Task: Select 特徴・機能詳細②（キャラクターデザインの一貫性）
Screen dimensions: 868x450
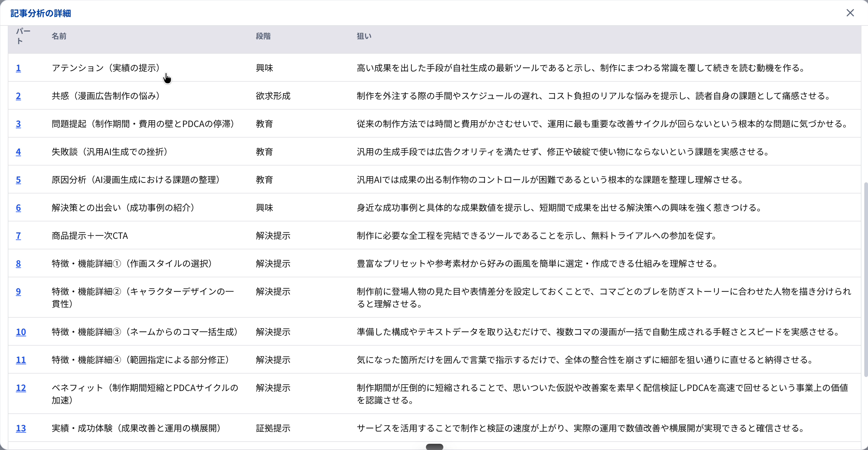Action: pyautogui.click(x=143, y=298)
